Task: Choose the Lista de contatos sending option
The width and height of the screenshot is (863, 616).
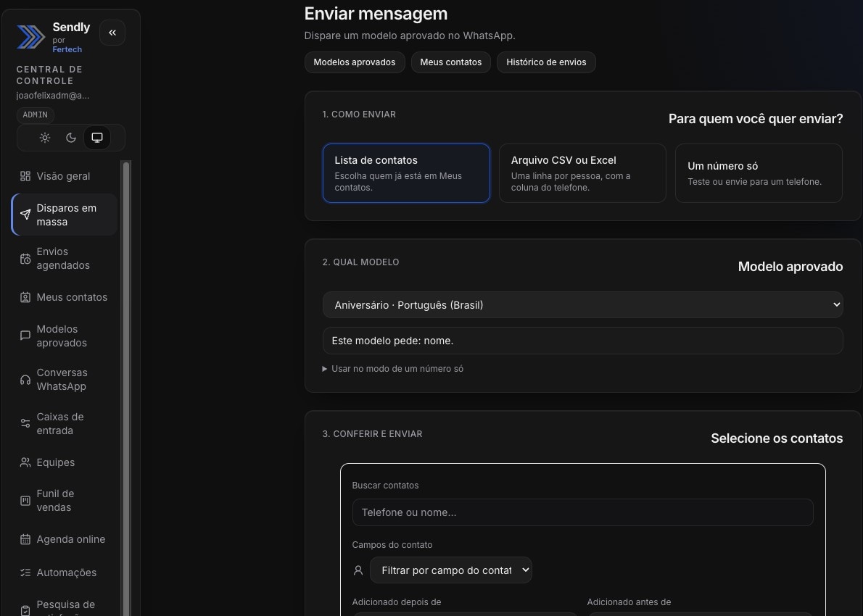Action: click(406, 173)
